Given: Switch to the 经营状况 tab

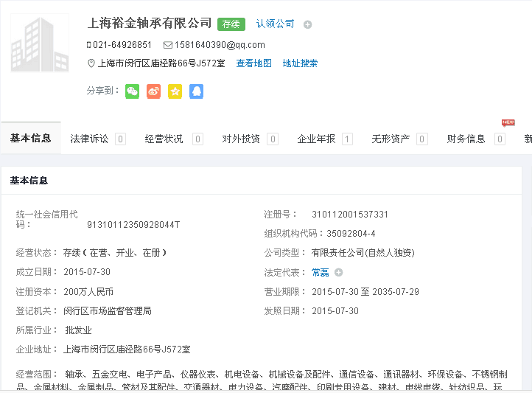Looking at the screenshot, I should [164, 139].
